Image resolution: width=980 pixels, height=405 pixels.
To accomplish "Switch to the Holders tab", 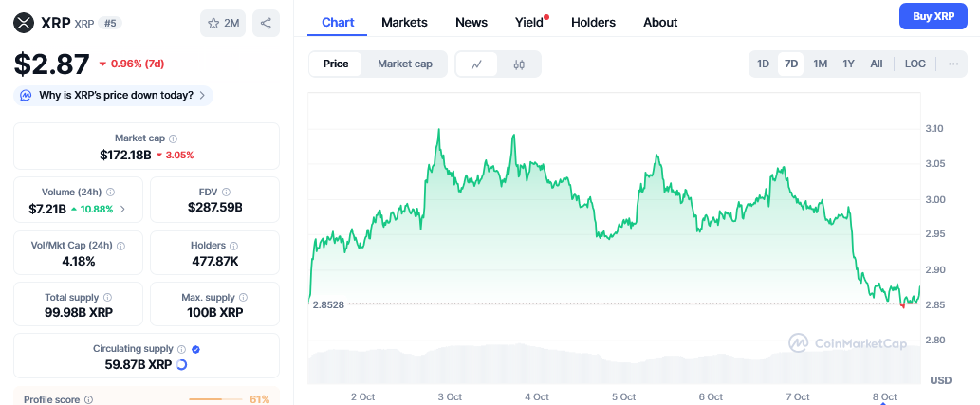I will tap(593, 22).
